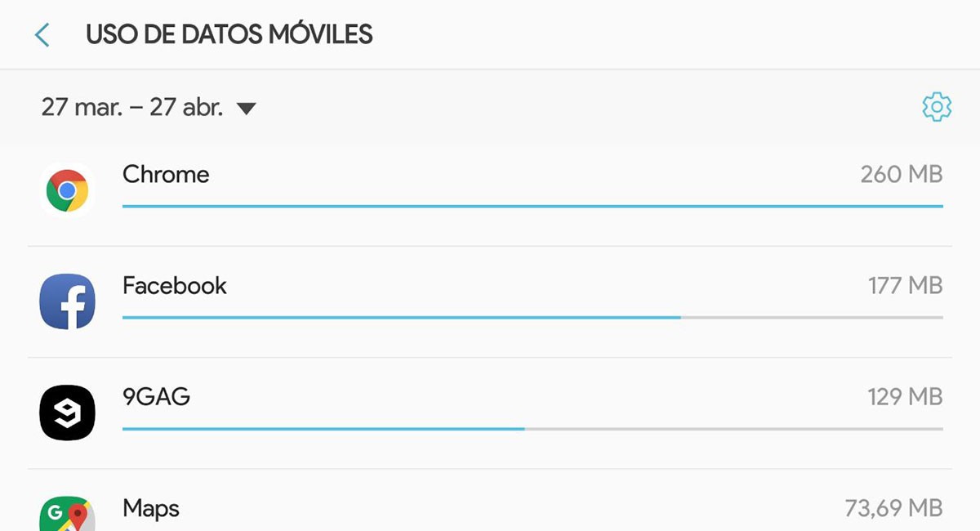Image resolution: width=980 pixels, height=531 pixels.
Task: Tap the 129 MB 9GAG usage value
Action: tap(905, 397)
